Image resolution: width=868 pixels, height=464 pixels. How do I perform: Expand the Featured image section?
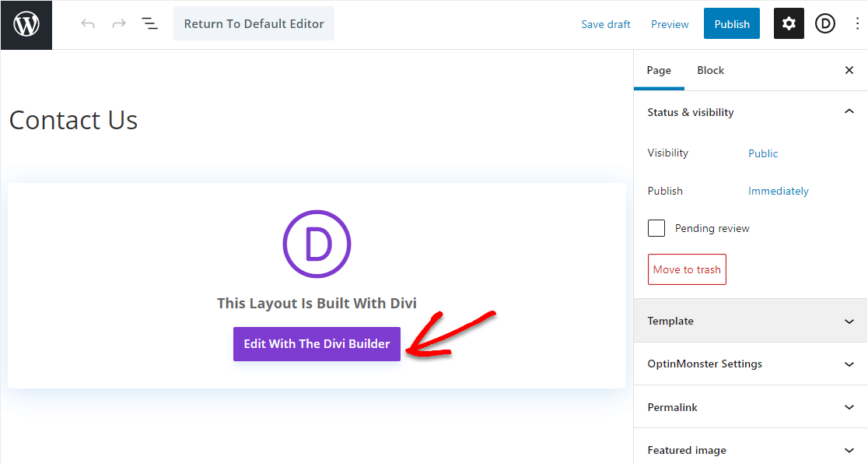tap(750, 449)
